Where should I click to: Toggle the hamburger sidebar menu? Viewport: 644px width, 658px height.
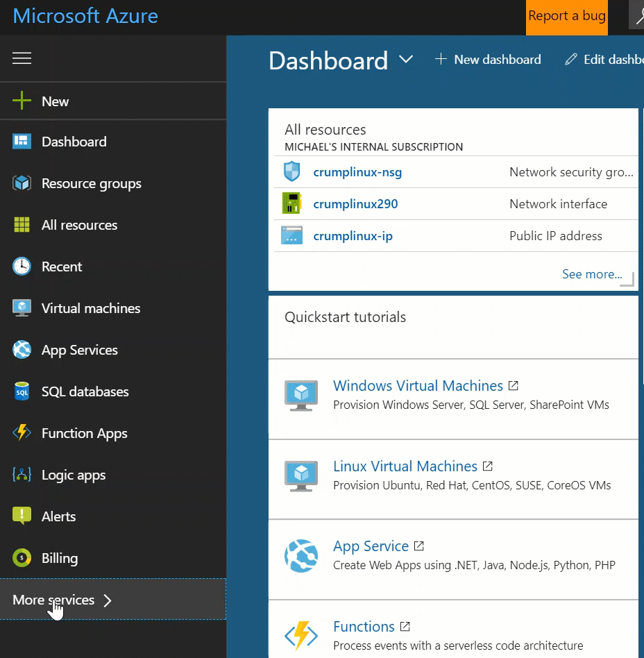pyautogui.click(x=22, y=58)
